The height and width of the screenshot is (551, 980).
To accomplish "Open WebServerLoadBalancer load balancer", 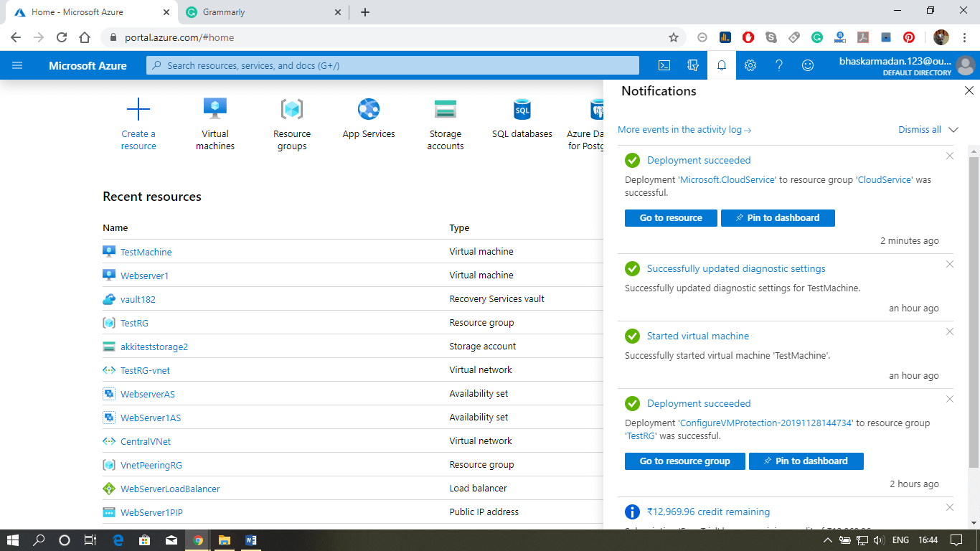I will click(x=170, y=489).
